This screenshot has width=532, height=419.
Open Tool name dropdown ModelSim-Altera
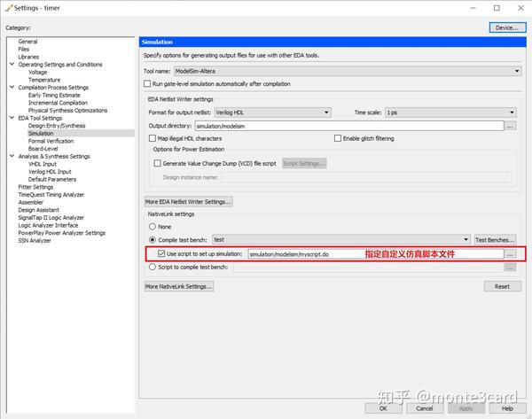(x=348, y=71)
